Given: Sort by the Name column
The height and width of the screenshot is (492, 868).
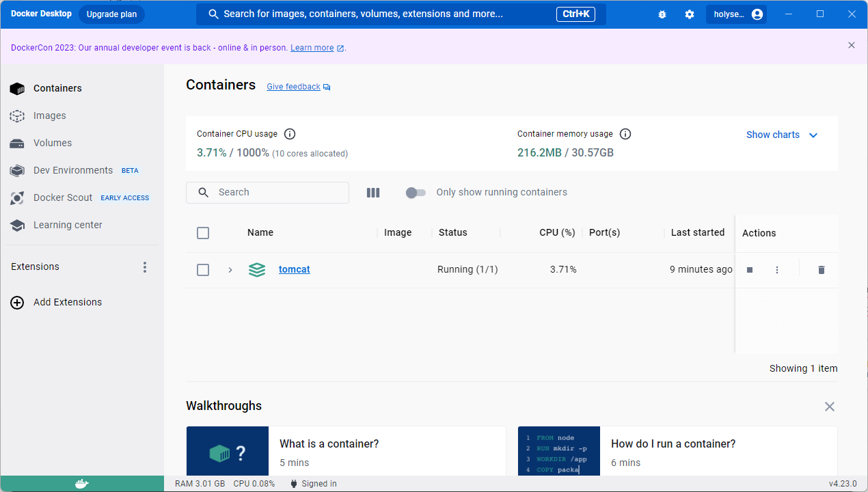Looking at the screenshot, I should (x=260, y=232).
